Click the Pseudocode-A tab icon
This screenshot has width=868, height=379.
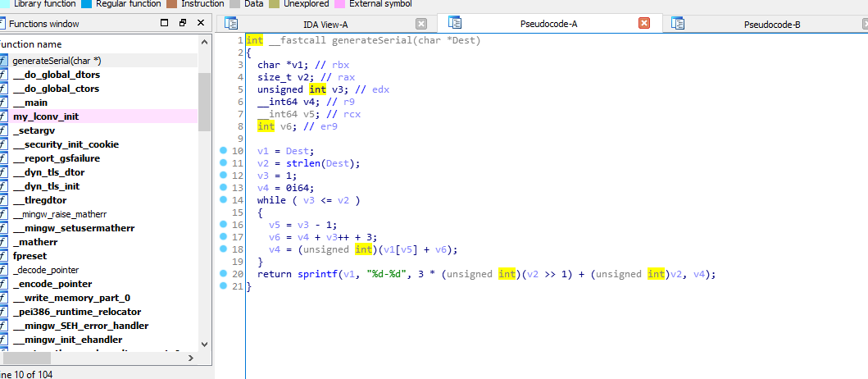(x=455, y=23)
